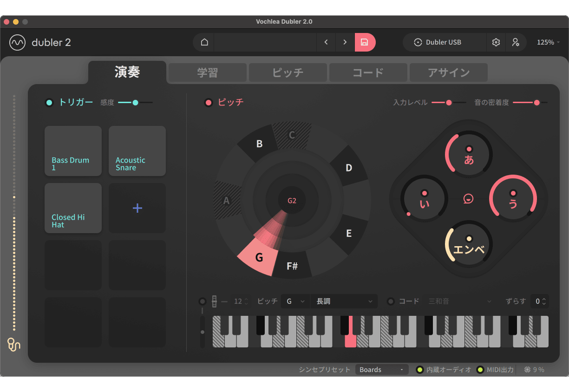The height and width of the screenshot is (392, 569).
Task: Toggle the あ knob's center dot
Action: pos(469,149)
